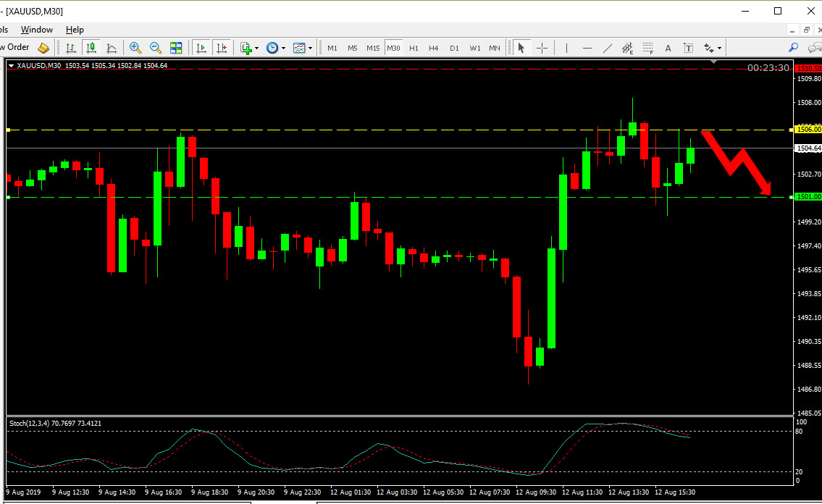Open the Window menu
This screenshot has height=504, width=822.
[37, 30]
